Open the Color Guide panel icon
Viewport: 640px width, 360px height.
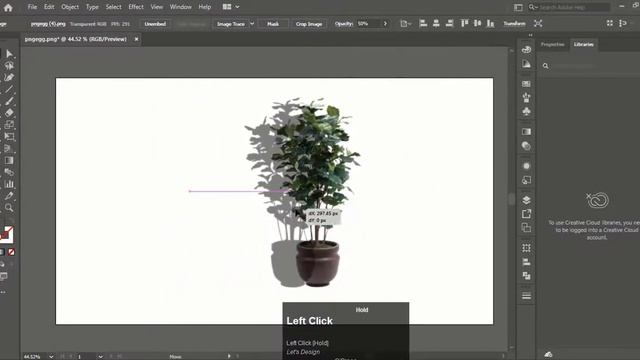526,64
